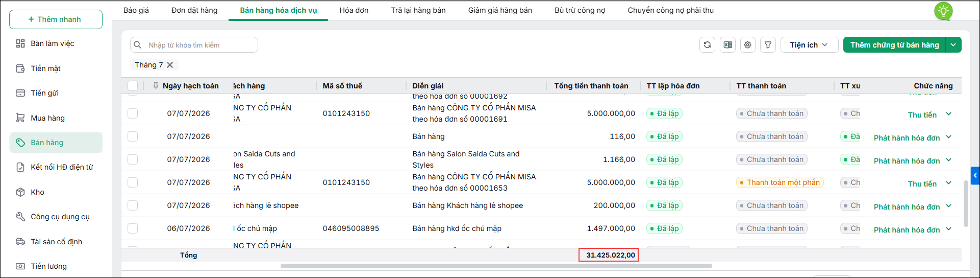
Task: Select Bán hàng in the sidebar
Action: click(56, 143)
